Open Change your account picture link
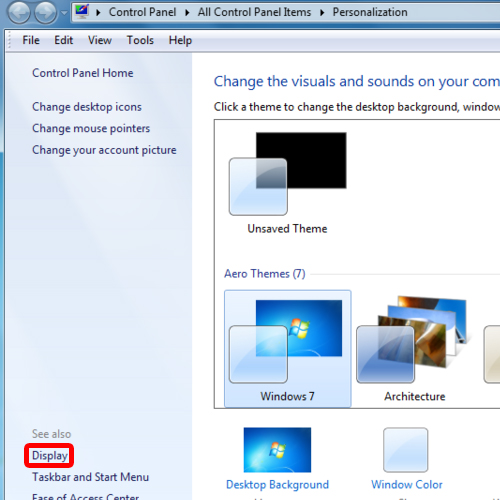This screenshot has width=500, height=500. [x=104, y=150]
